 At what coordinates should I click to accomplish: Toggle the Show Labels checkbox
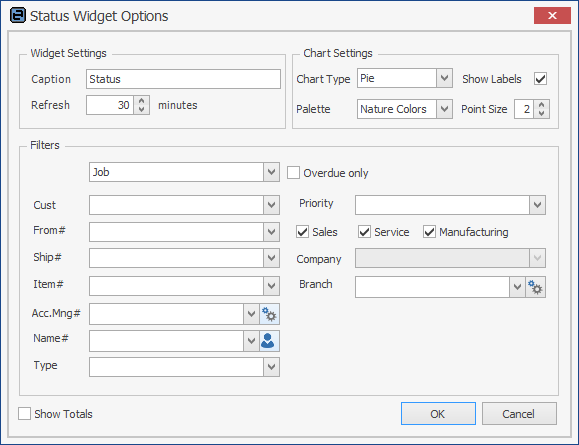coord(540,79)
